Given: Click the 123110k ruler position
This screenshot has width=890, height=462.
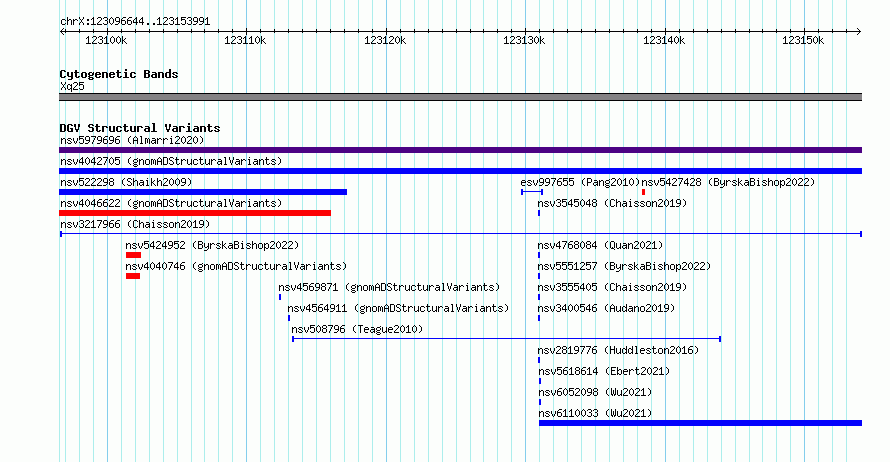Looking at the screenshot, I should click(x=245, y=40).
